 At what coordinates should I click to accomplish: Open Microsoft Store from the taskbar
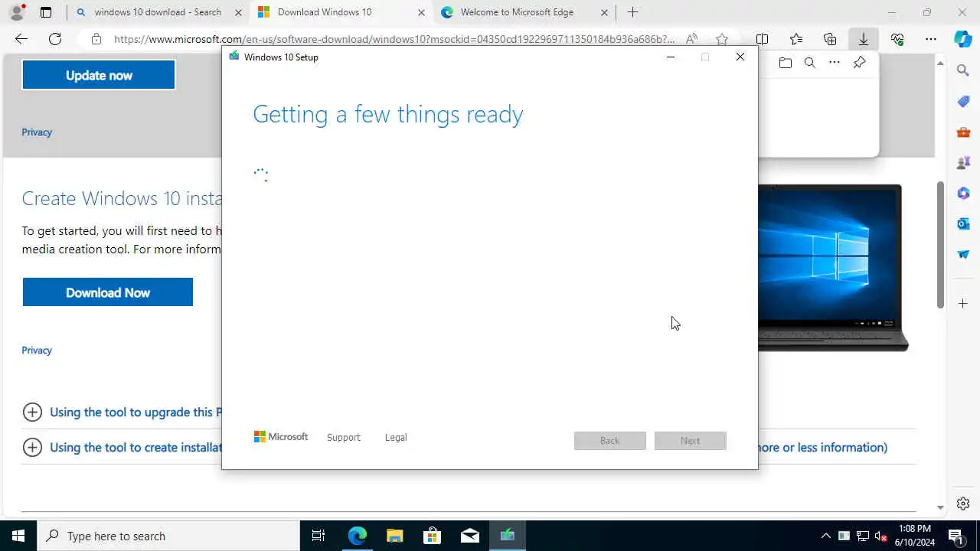tap(432, 536)
